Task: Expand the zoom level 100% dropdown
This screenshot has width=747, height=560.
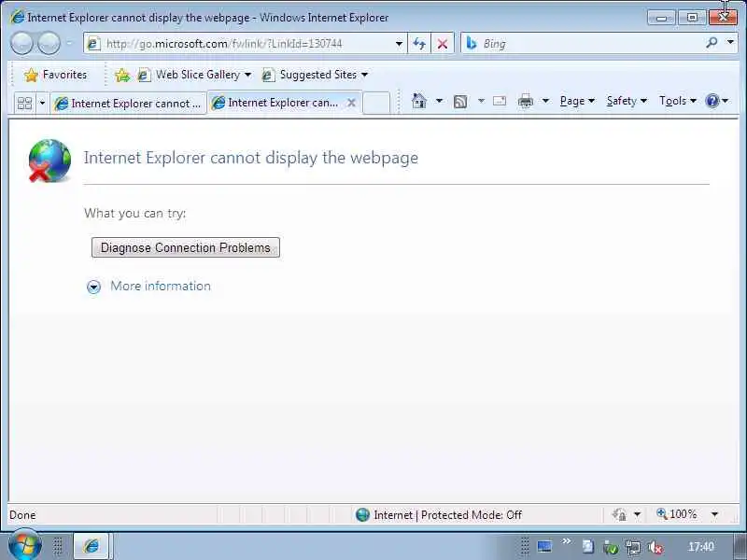Action: pos(714,514)
